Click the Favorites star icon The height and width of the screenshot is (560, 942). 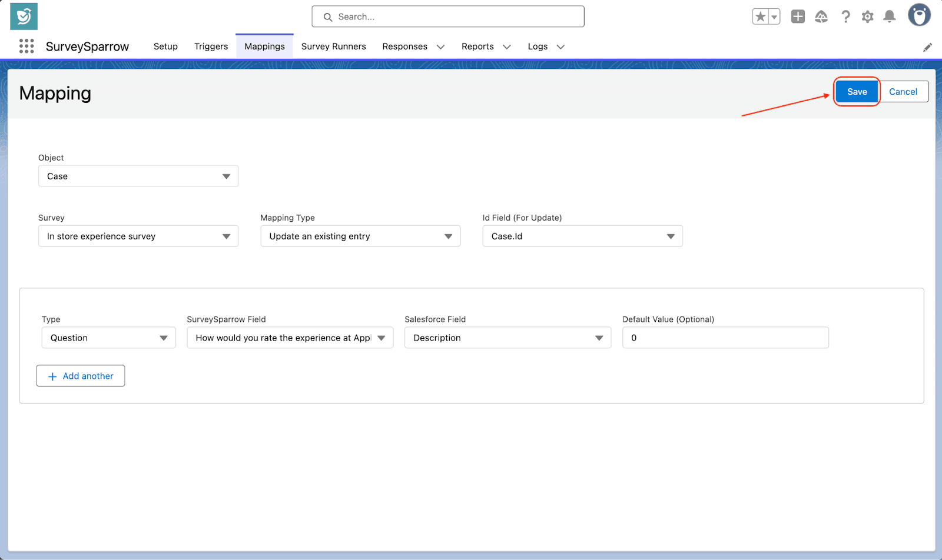[760, 17]
